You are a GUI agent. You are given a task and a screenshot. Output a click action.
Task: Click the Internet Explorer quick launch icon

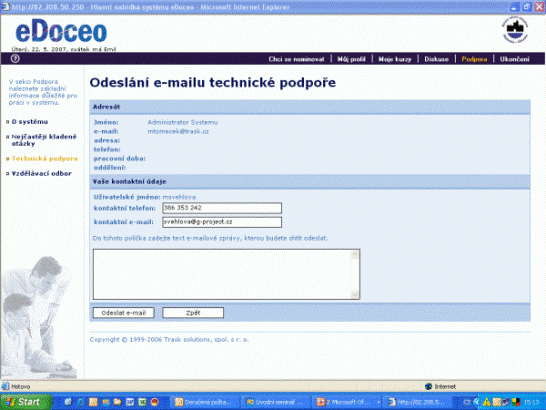click(68, 402)
